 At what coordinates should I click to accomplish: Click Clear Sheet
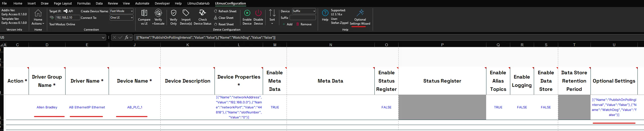[224, 18]
